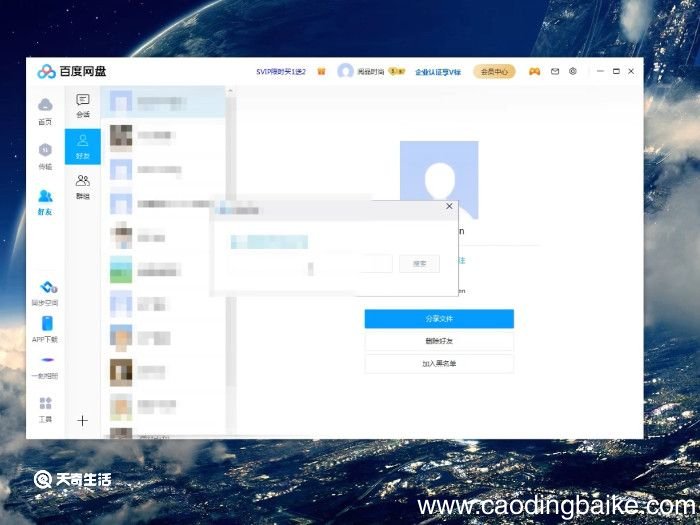Viewport: 700px width, 525px height.
Task: Click the search input in the dialog
Action: (311, 264)
